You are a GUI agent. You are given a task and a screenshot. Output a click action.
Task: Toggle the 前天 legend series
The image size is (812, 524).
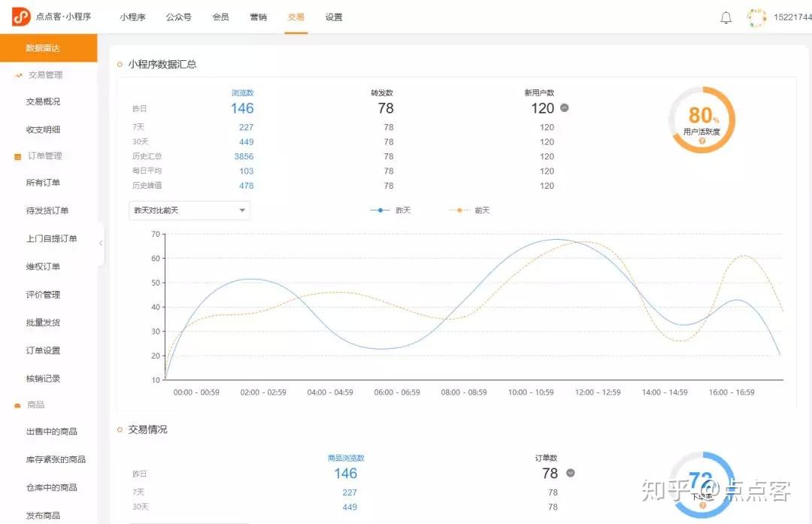[x=470, y=211]
